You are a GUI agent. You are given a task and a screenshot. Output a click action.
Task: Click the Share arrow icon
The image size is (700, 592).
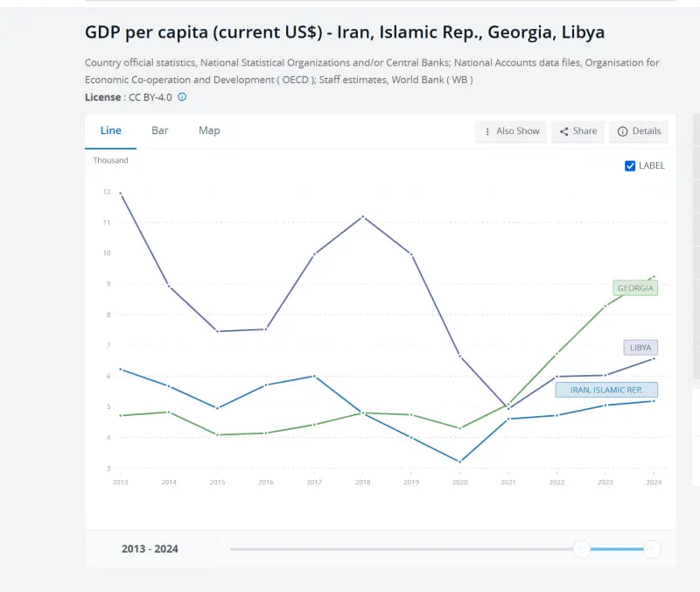(564, 131)
